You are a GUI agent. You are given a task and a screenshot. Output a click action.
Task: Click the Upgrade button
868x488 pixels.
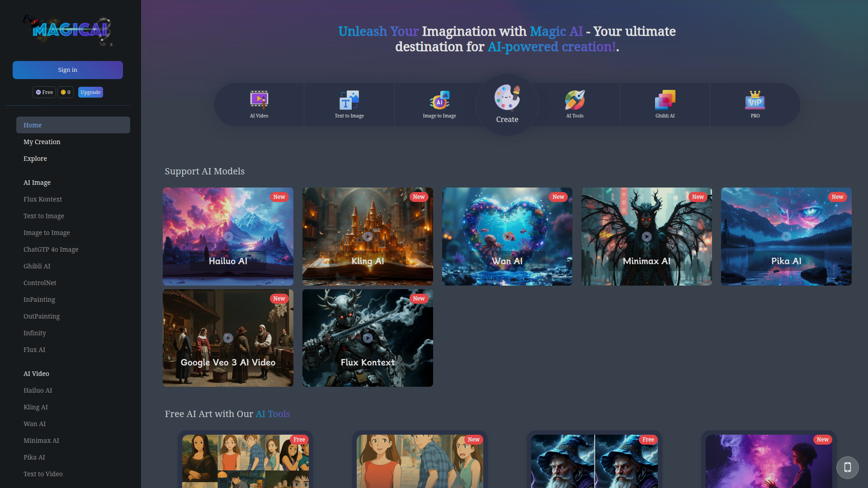[90, 92]
